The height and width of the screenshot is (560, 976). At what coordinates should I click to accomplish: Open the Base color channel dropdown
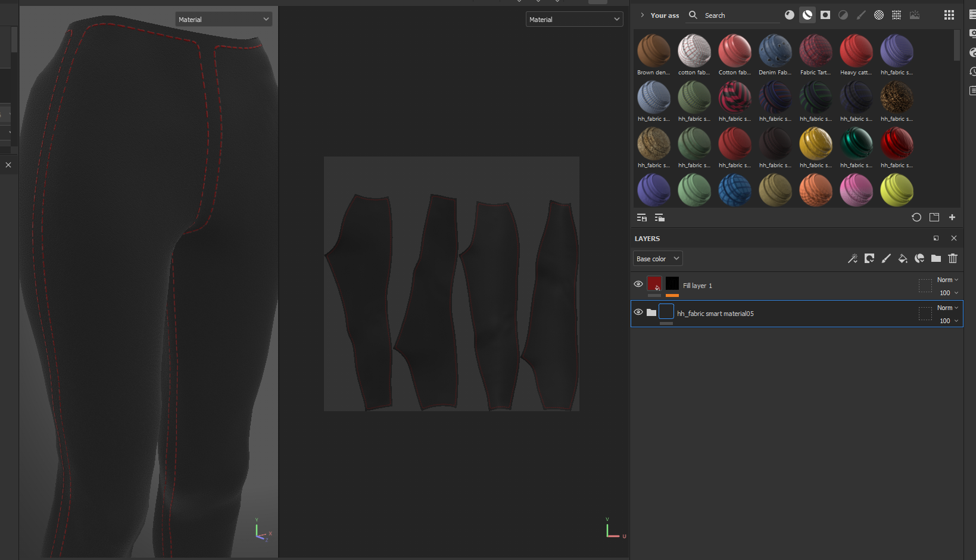coord(657,258)
